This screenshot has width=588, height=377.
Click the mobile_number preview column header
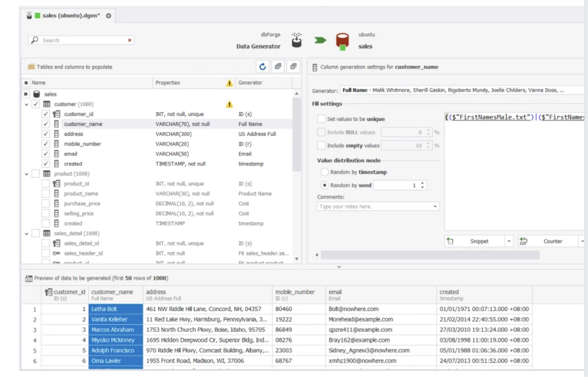(x=299, y=295)
